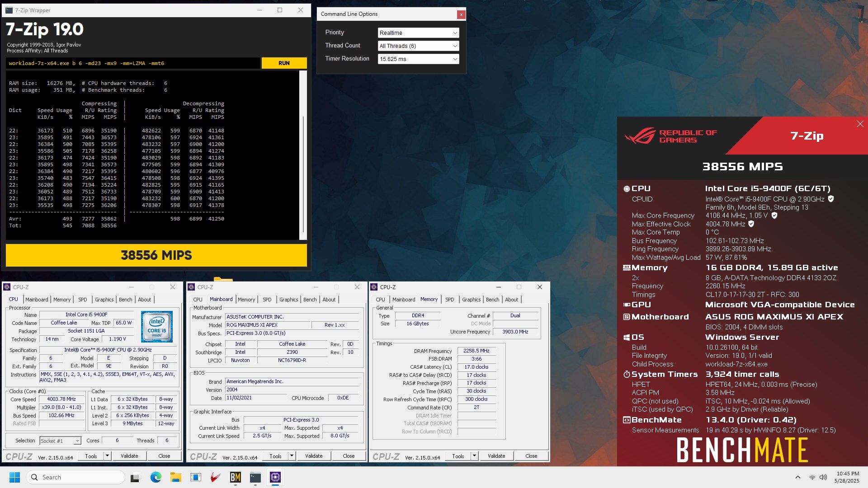This screenshot has height=488, width=868.
Task: Open Memory tab in first CPU-Z window
Action: click(x=62, y=300)
